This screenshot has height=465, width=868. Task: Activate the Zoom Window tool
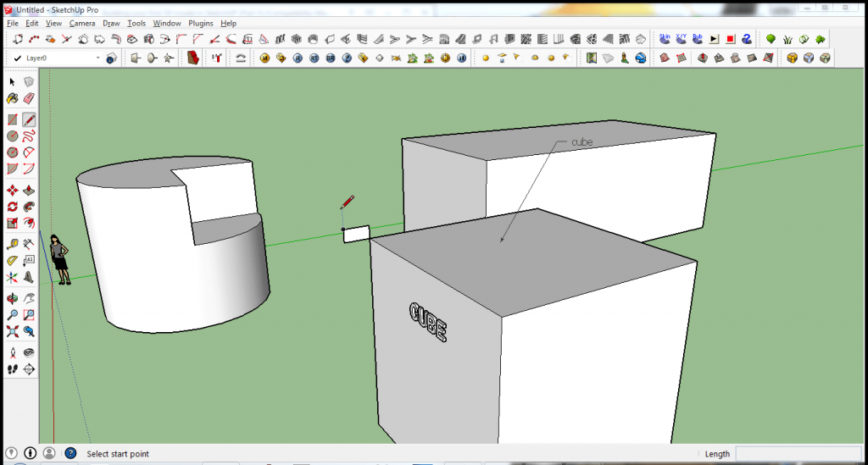point(29,315)
